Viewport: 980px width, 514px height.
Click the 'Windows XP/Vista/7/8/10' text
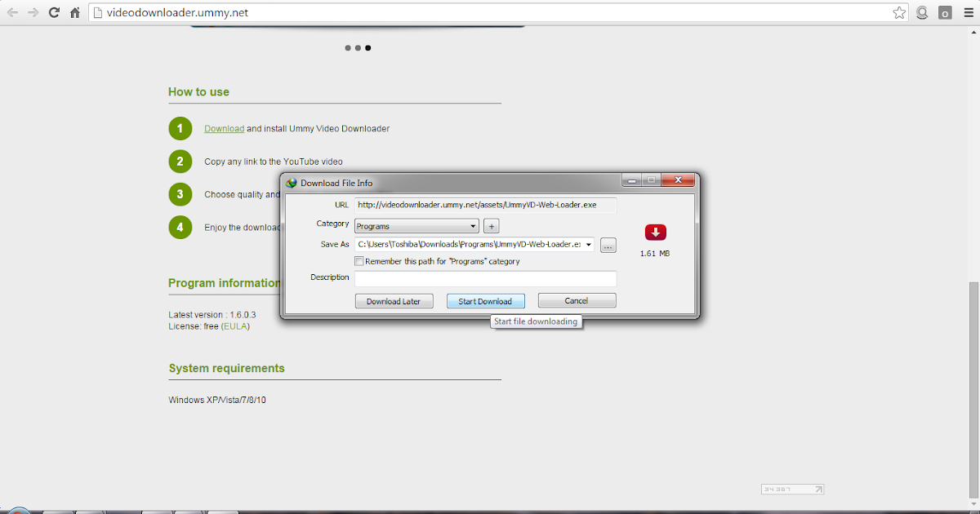point(217,401)
